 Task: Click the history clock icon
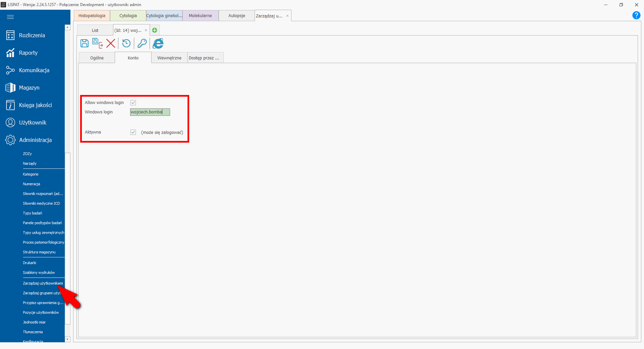(126, 43)
